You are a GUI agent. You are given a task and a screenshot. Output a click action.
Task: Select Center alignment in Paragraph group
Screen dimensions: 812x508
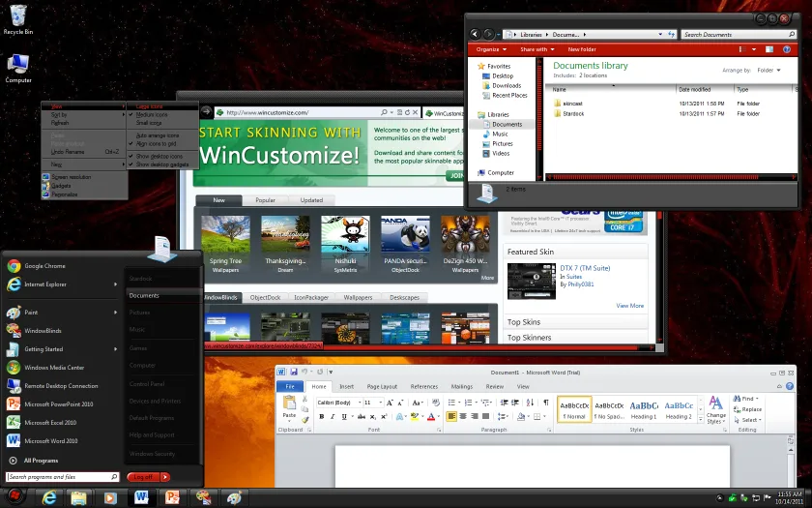(463, 416)
